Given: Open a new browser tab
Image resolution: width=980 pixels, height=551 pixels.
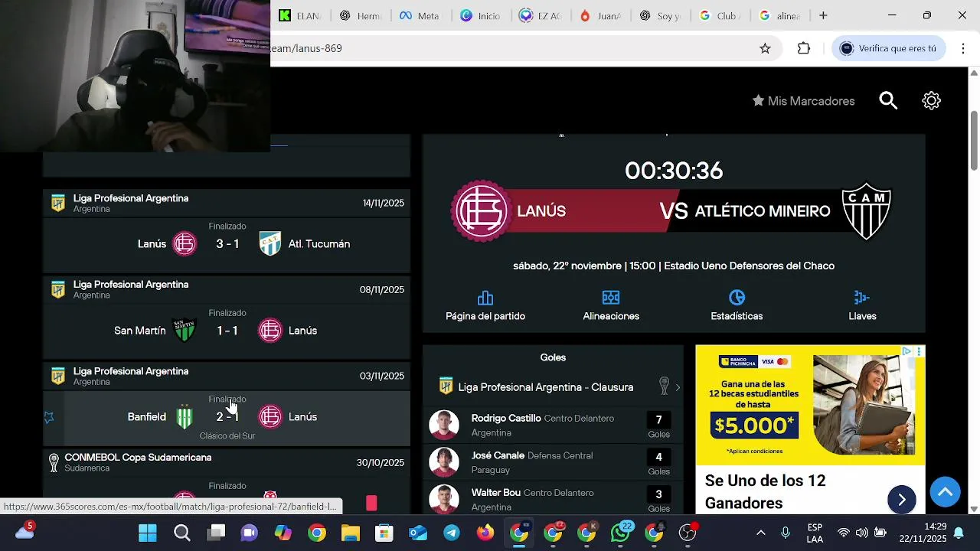Looking at the screenshot, I should (x=823, y=15).
